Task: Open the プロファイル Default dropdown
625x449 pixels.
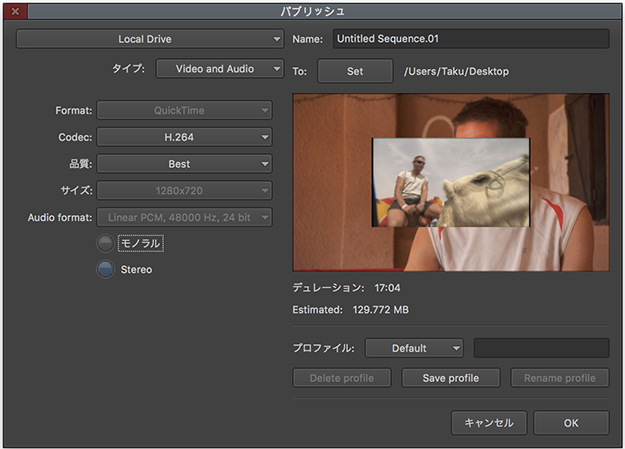Action: (x=414, y=348)
